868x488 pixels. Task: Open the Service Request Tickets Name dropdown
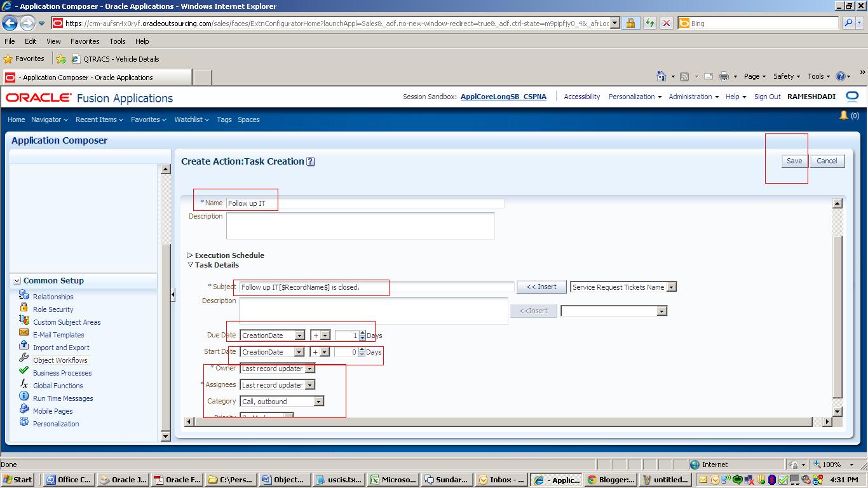(x=671, y=287)
